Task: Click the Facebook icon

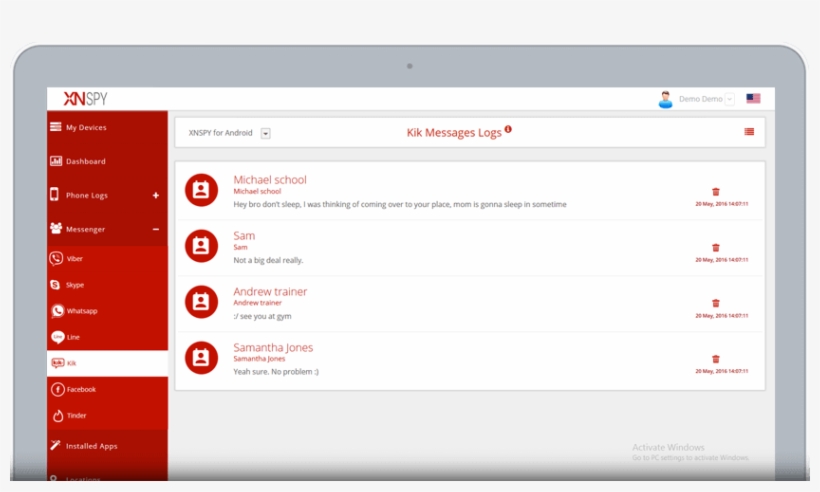Action: 58,389
